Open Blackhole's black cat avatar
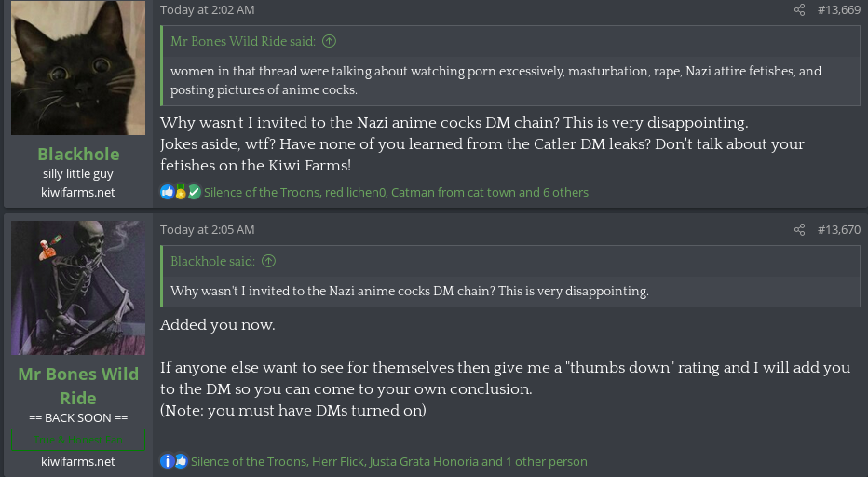This screenshot has width=868, height=477. tap(78, 68)
